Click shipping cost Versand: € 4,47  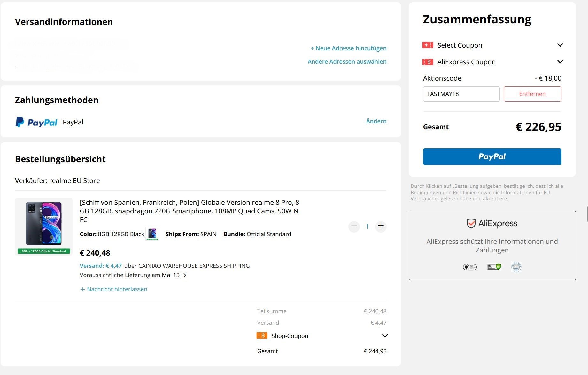tap(101, 266)
